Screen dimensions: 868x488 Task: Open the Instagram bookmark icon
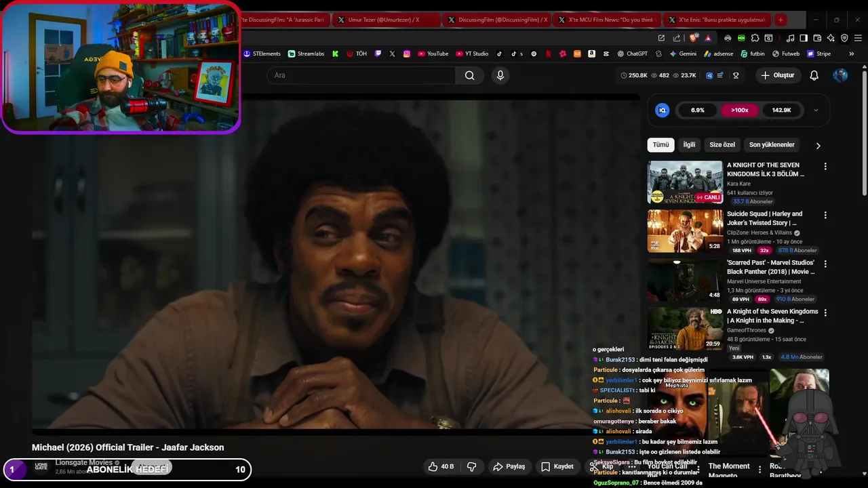click(x=407, y=54)
